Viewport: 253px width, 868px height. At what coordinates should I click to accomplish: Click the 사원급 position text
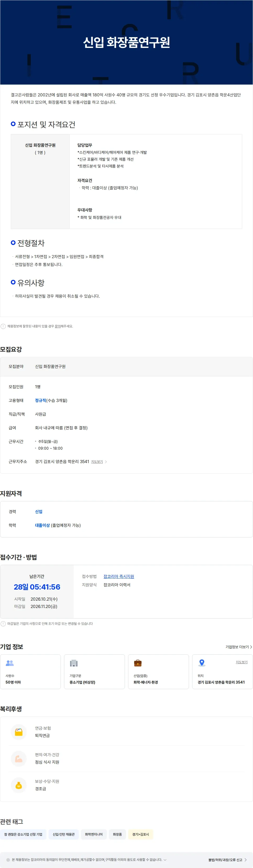pyautogui.click(x=40, y=414)
